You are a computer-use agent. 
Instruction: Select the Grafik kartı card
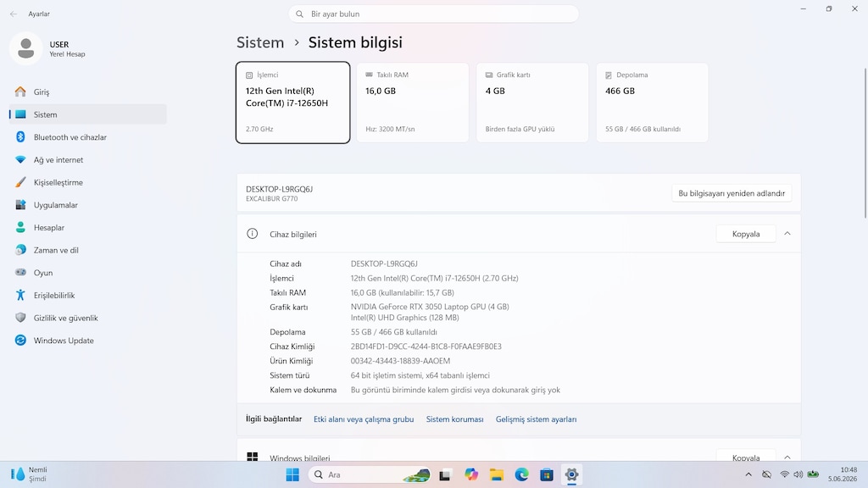[532, 103]
